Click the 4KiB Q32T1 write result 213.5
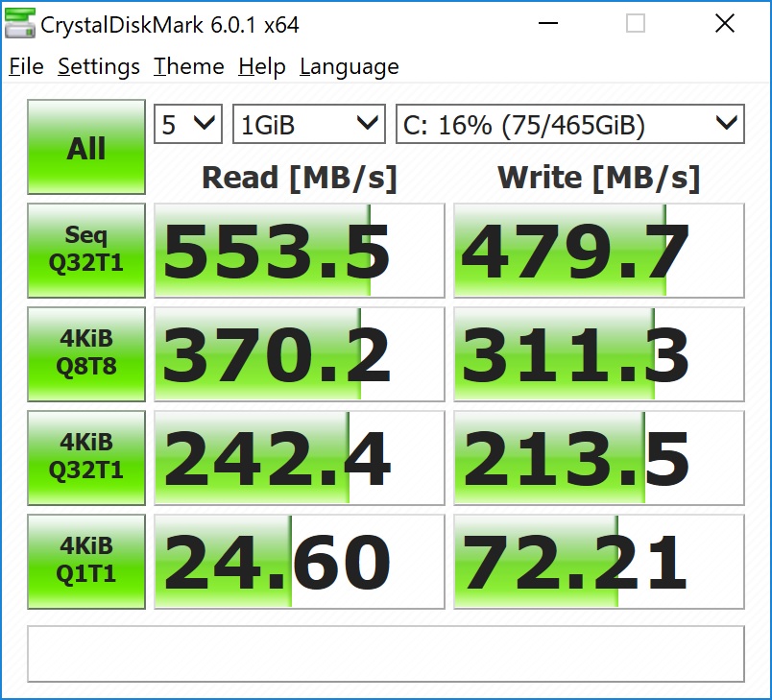Viewport: 772px width, 700px height. pyautogui.click(x=599, y=458)
